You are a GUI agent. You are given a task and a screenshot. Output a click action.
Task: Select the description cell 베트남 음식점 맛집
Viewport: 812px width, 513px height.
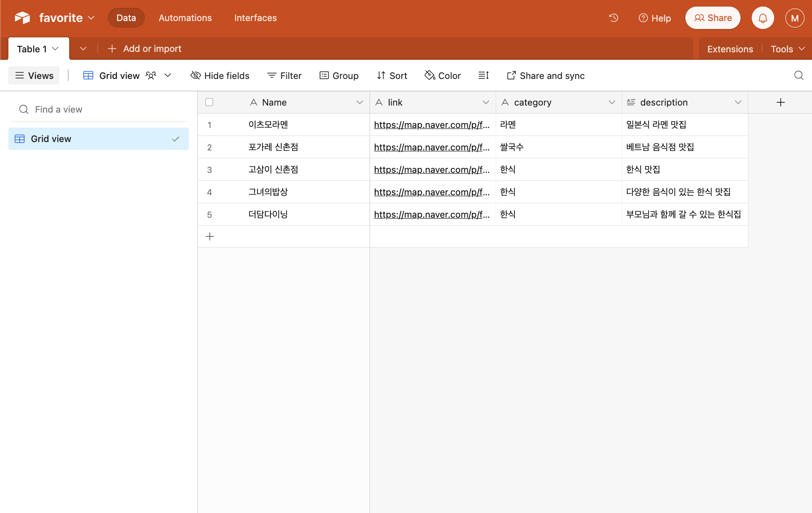click(x=685, y=147)
